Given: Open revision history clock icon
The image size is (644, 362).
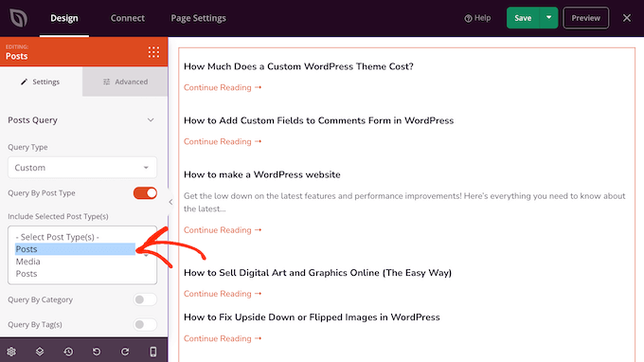Looking at the screenshot, I should (68, 352).
